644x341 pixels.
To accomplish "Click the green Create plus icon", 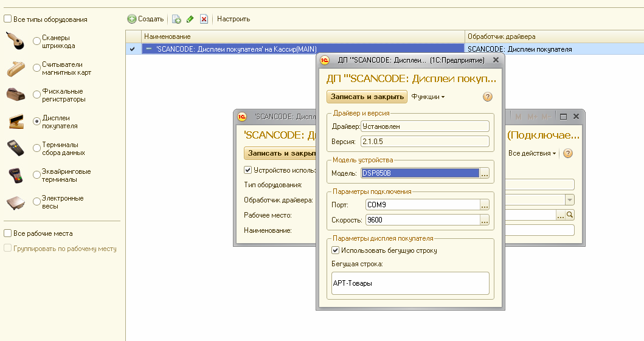I will click(x=131, y=19).
